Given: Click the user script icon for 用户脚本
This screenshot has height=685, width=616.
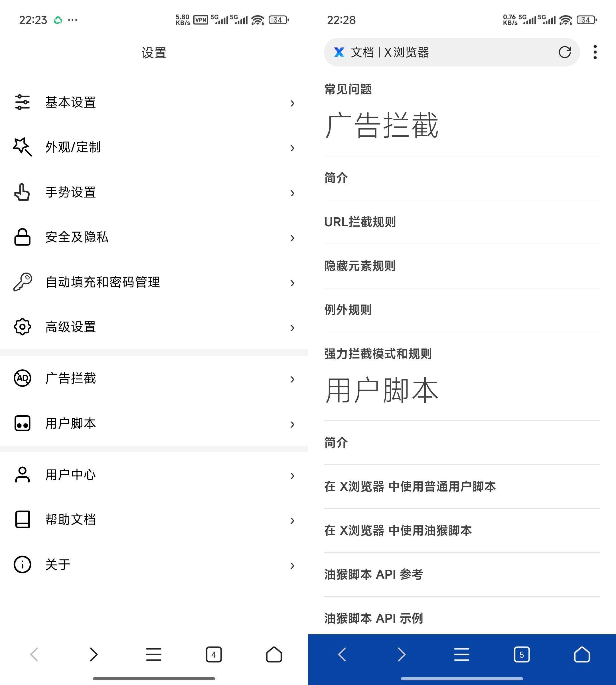Looking at the screenshot, I should pos(22,424).
